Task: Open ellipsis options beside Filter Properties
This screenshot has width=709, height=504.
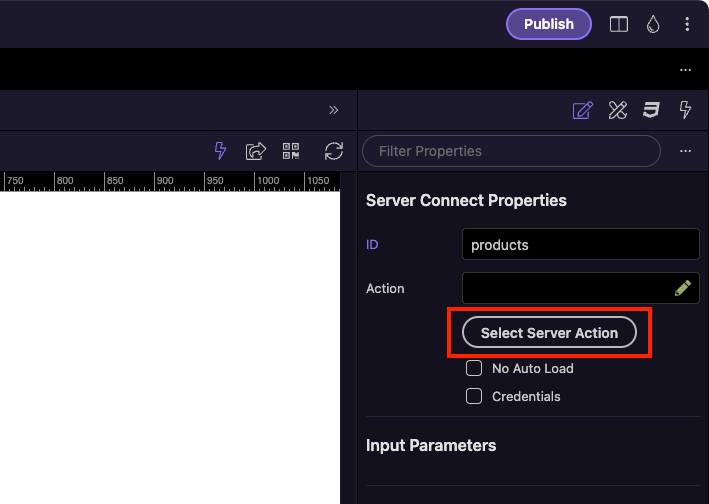Action: click(685, 151)
